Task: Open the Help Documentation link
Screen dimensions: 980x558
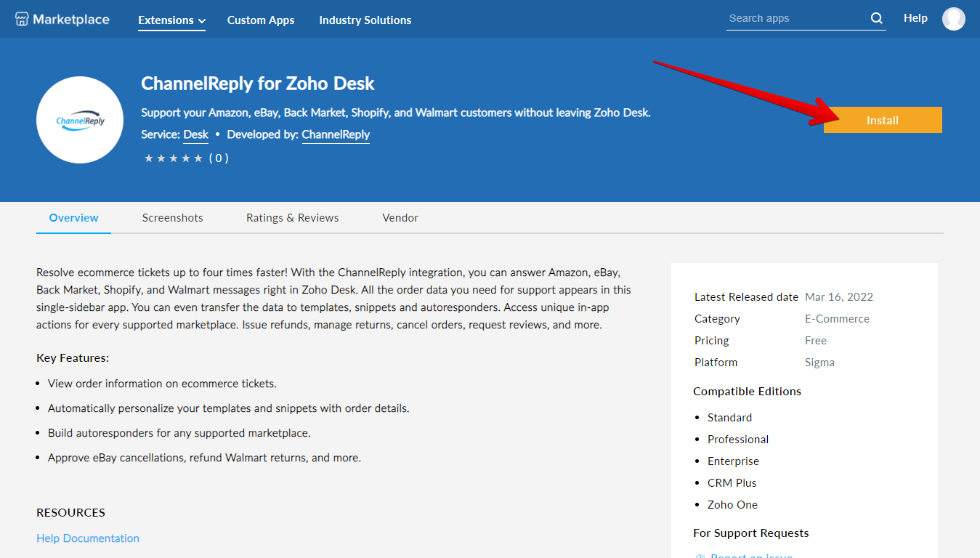Action: click(x=88, y=538)
